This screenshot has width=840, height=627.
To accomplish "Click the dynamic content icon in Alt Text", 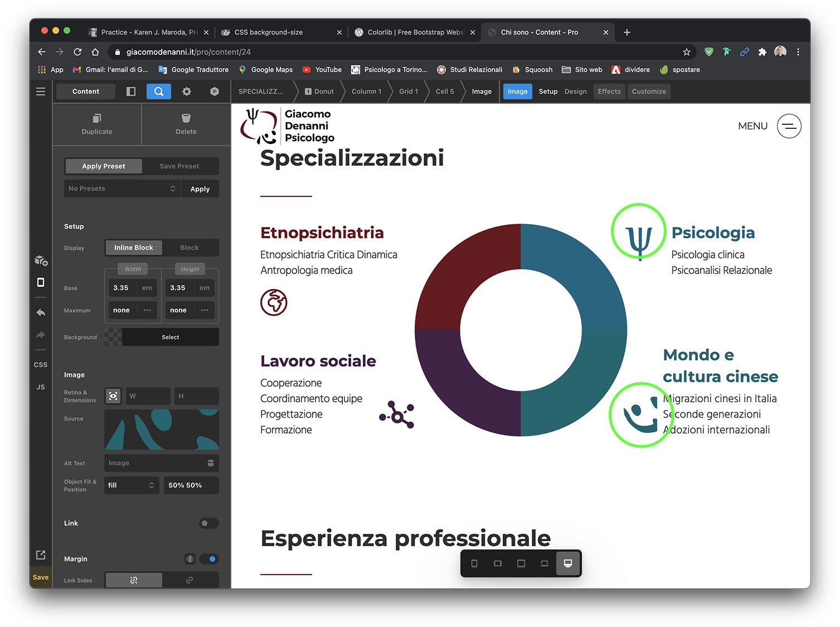I will pyautogui.click(x=211, y=463).
